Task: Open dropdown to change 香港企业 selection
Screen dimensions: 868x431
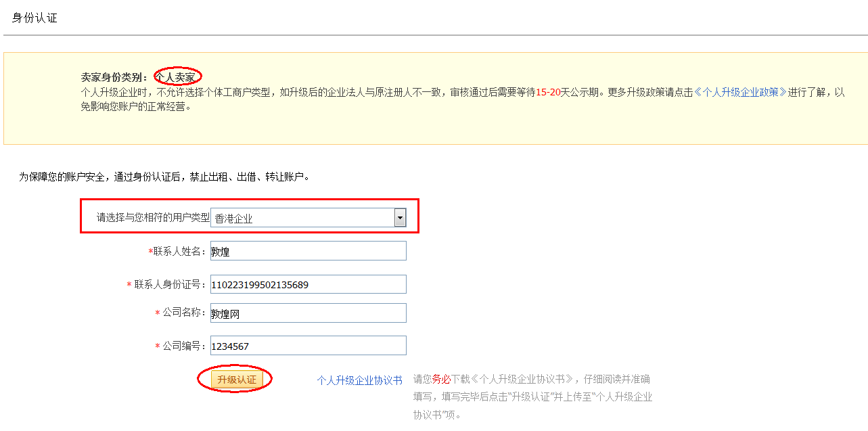Action: (x=401, y=216)
